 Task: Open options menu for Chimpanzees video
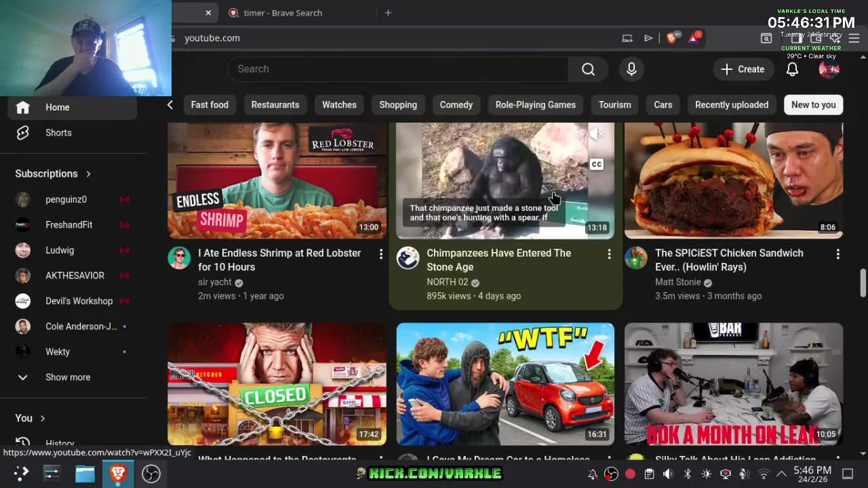point(609,254)
